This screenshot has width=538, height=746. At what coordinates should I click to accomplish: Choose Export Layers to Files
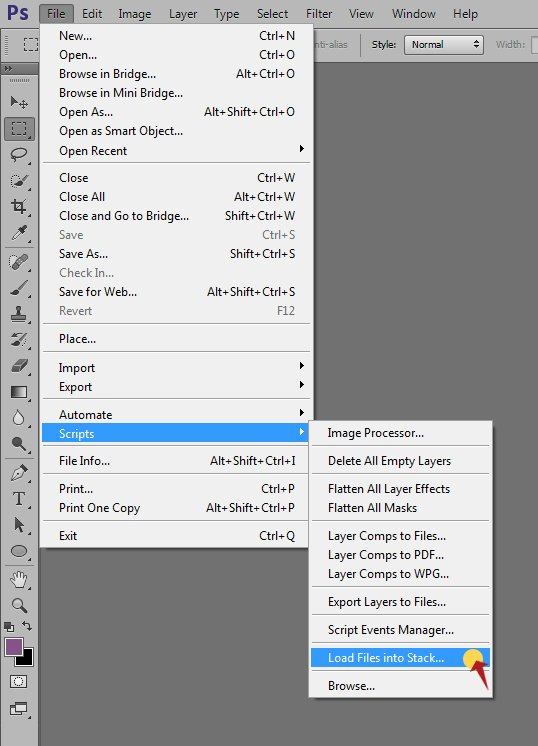point(400,602)
